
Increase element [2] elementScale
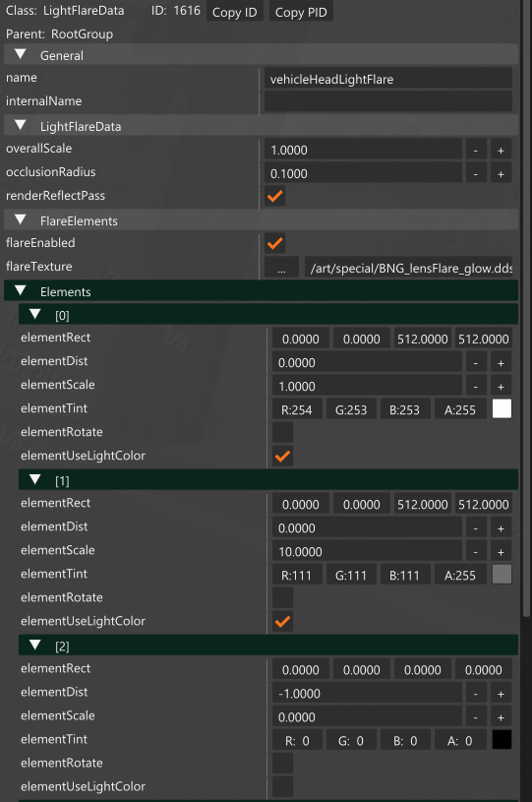tap(501, 716)
